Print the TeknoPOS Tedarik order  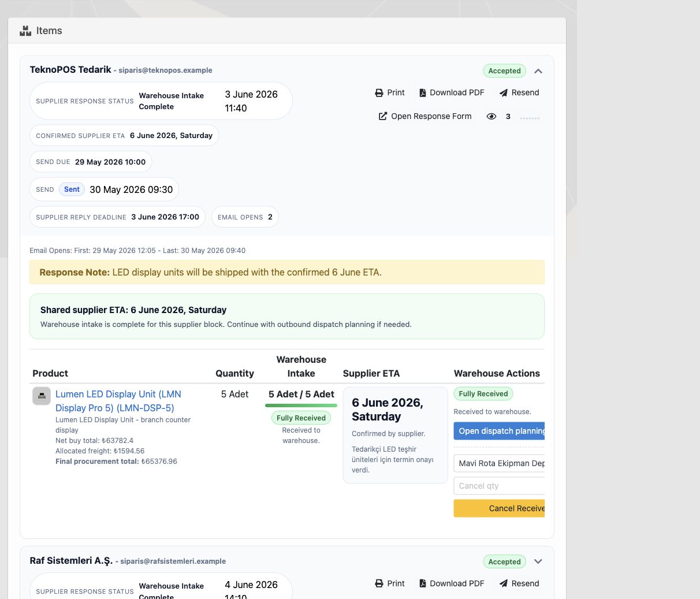390,92
